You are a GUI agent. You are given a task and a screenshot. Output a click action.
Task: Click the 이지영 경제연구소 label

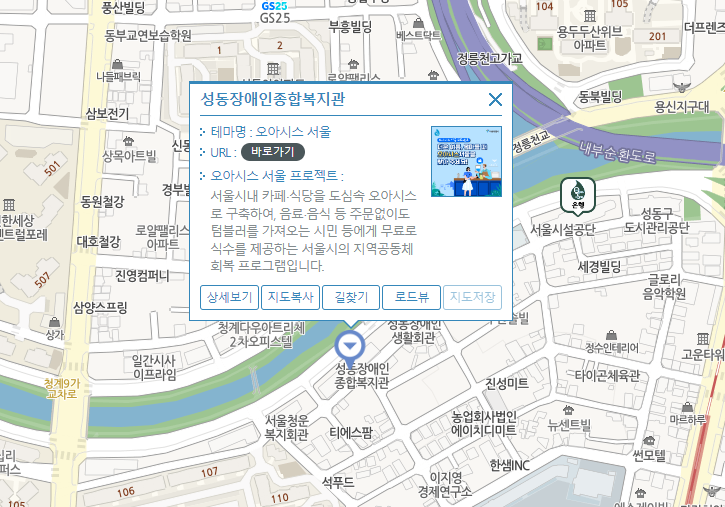click(x=445, y=484)
